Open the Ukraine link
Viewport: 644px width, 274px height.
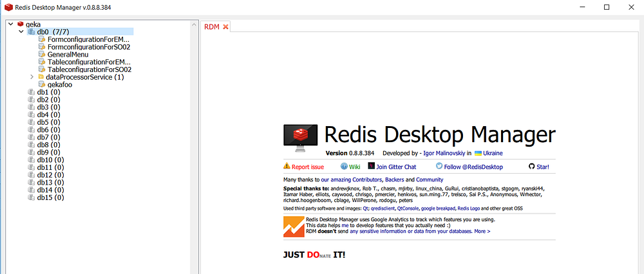pos(493,153)
